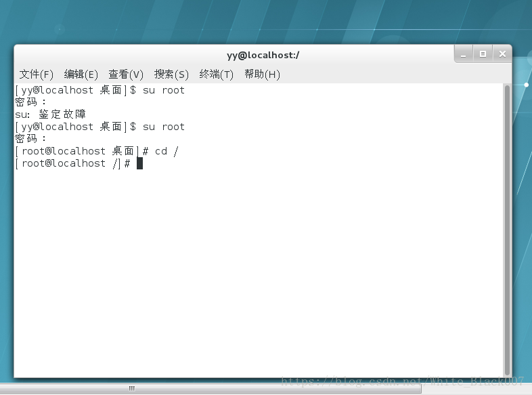Click the second 密码： prompt line
The height and width of the screenshot is (395, 532).
(x=30, y=139)
